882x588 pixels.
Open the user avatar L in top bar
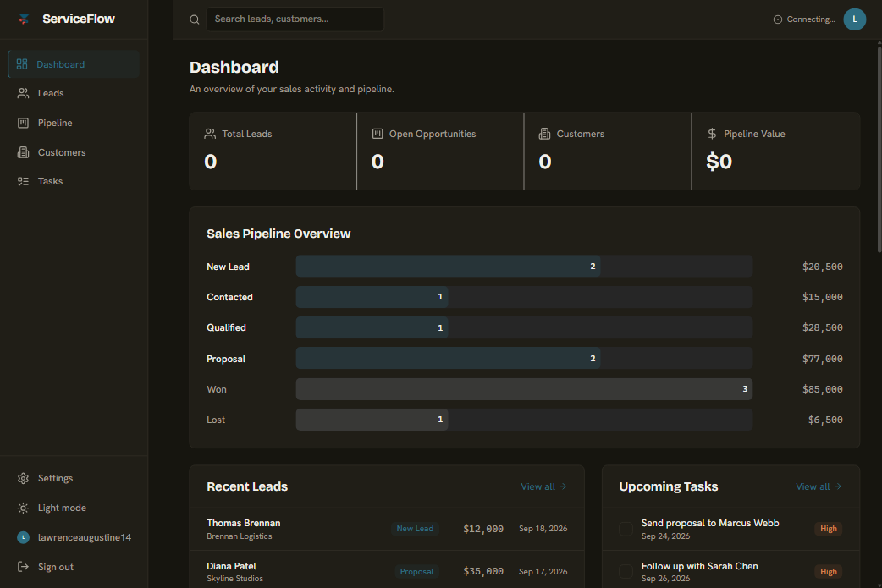(x=854, y=19)
